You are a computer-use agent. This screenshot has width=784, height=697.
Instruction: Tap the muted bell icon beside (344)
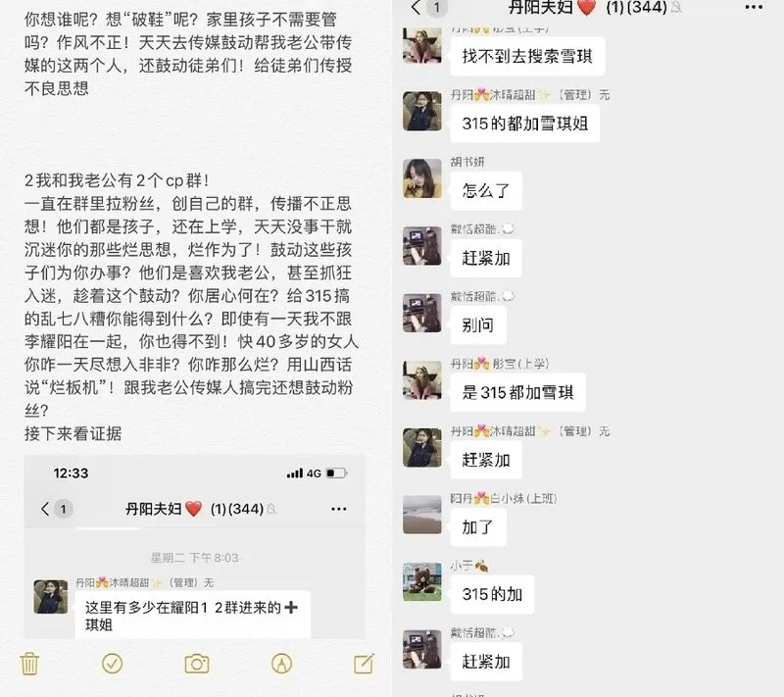tap(675, 7)
